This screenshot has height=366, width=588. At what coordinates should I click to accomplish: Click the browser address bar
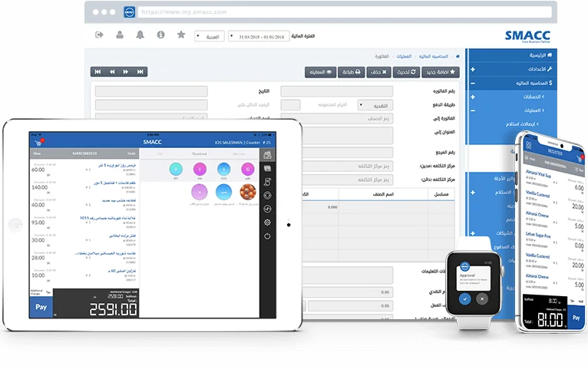point(345,12)
